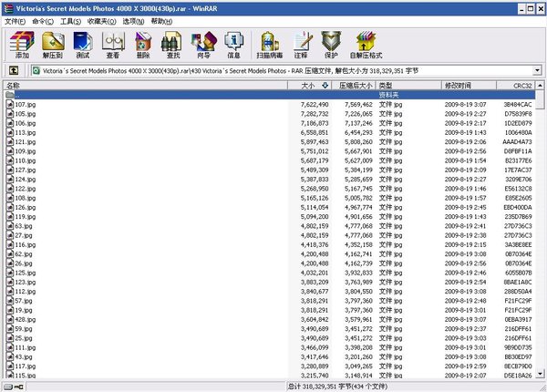Click the file list scrollbar up arrow
547x392 pixels.
[540, 86]
